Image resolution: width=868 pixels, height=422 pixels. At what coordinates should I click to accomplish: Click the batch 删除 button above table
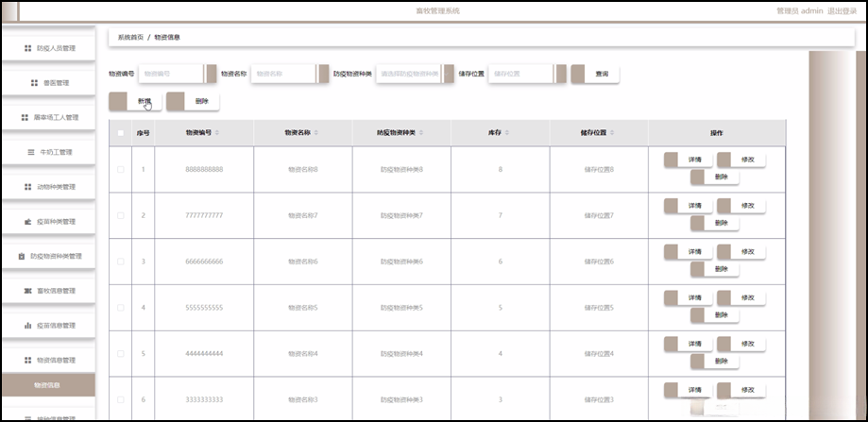(194, 101)
